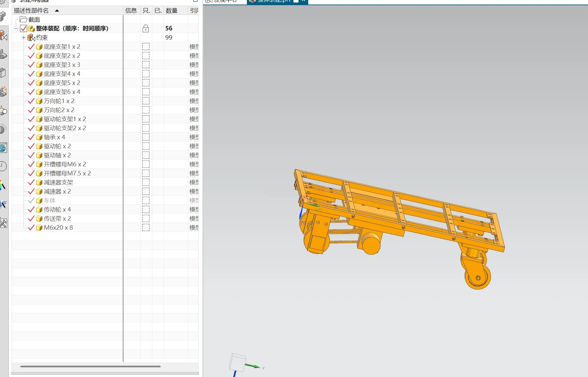Click the 已.. modified column header

[x=158, y=11]
